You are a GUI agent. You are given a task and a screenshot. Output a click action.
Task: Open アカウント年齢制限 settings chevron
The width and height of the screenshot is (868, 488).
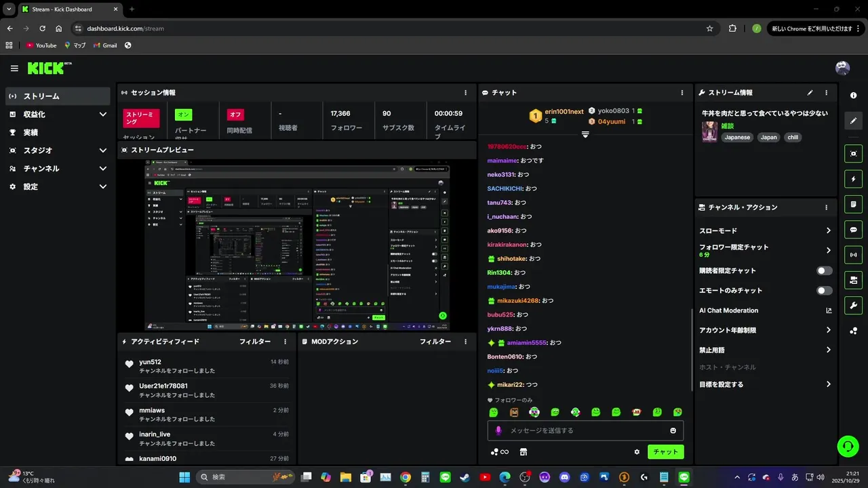pyautogui.click(x=828, y=330)
